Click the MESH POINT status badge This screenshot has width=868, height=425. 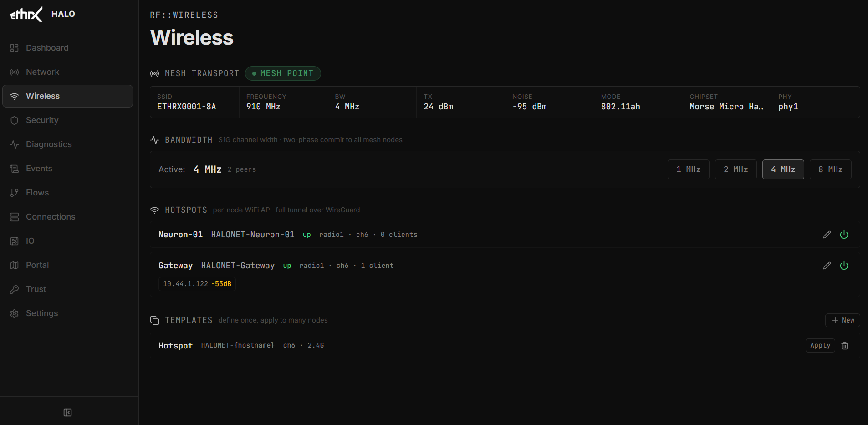(x=283, y=73)
